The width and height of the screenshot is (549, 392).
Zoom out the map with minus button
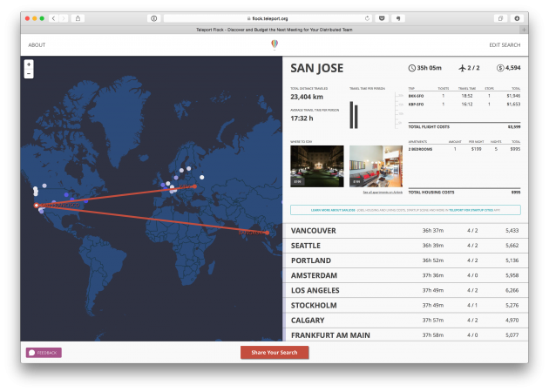[x=29, y=74]
